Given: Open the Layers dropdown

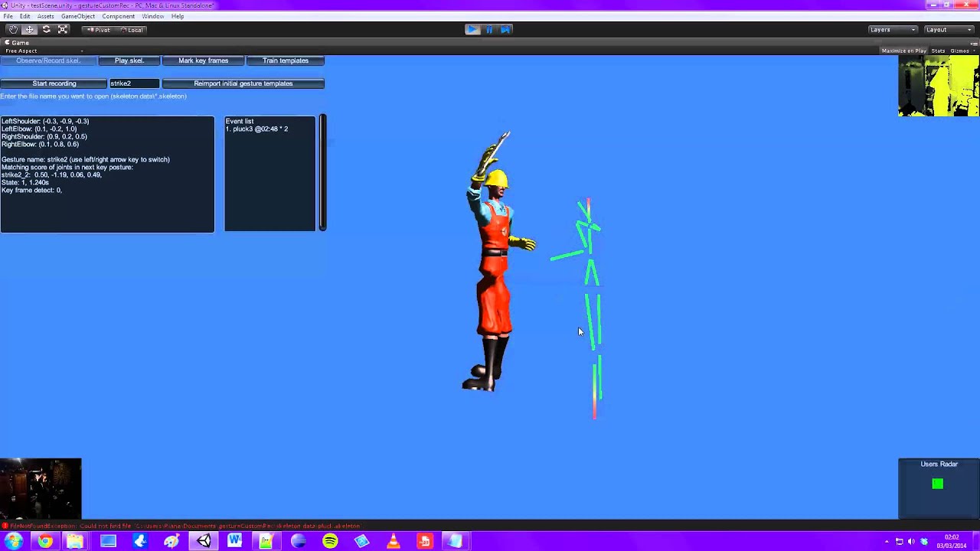Looking at the screenshot, I should coord(893,29).
